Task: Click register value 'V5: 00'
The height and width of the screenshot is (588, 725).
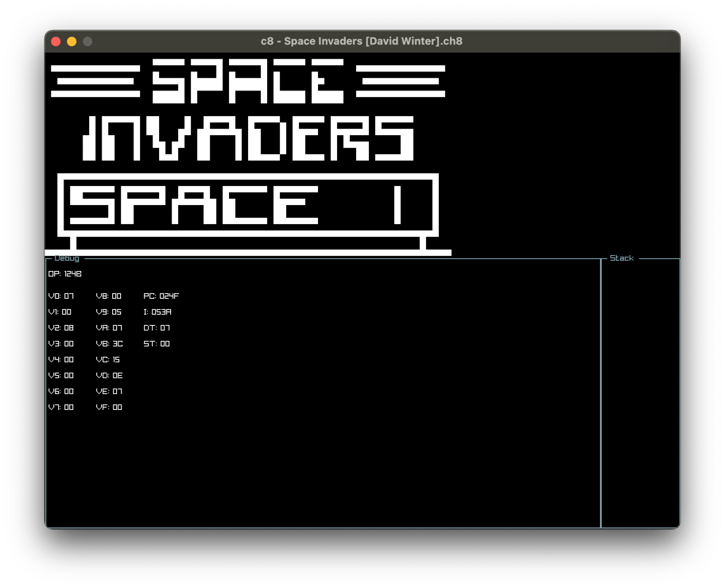Action: 61,375
